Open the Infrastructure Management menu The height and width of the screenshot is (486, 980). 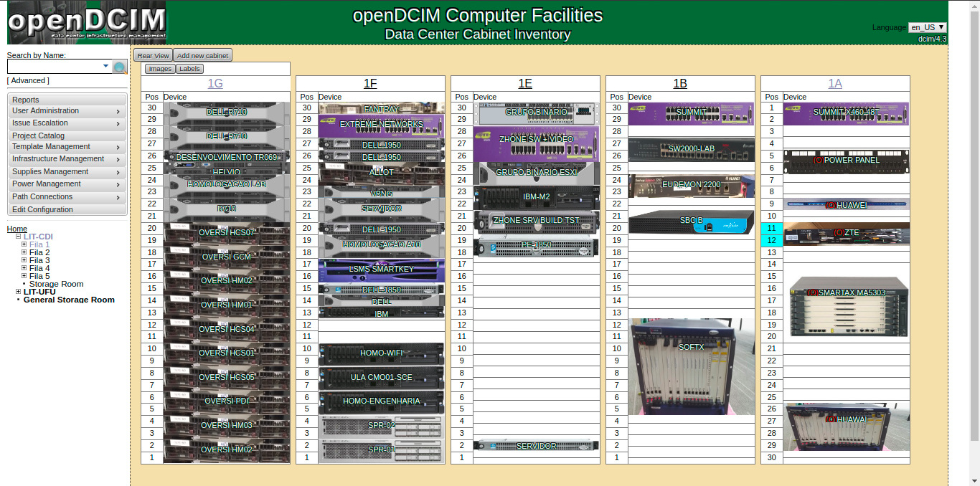point(67,159)
